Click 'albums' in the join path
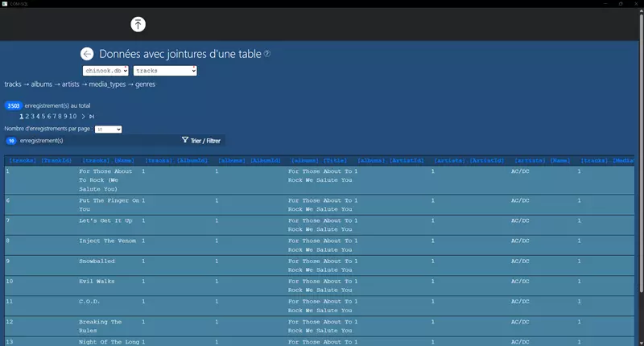 [x=42, y=84]
